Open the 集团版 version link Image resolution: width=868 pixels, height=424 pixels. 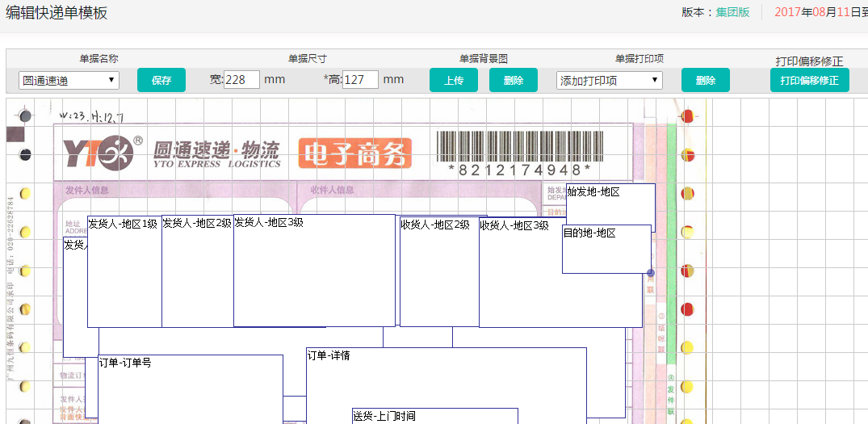point(732,12)
